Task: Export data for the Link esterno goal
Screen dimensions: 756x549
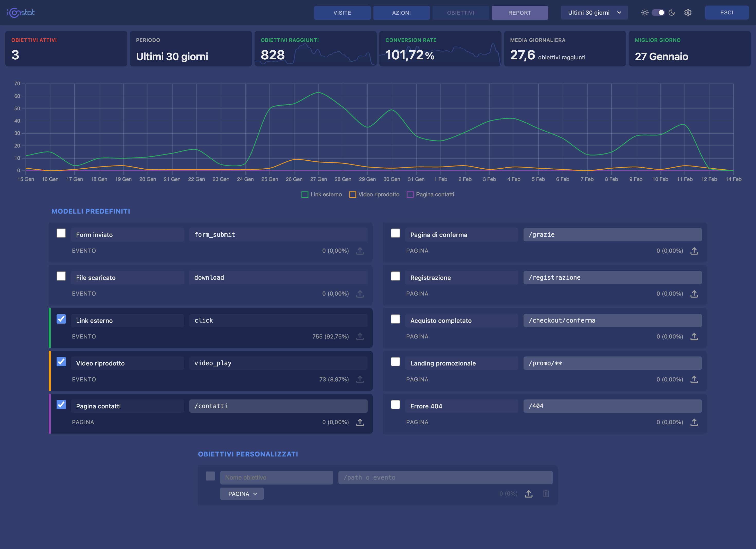Action: tap(360, 336)
